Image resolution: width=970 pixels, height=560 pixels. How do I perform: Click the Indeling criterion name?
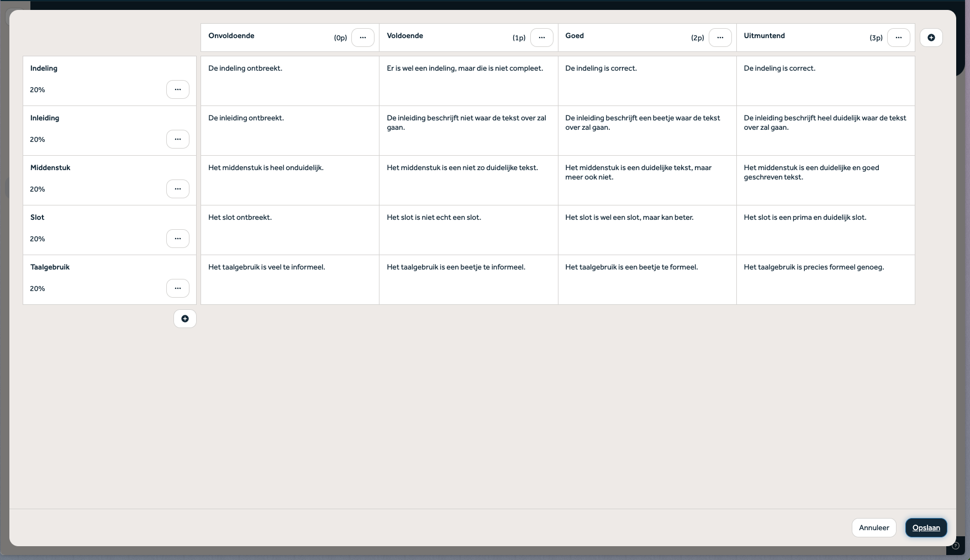pos(44,68)
